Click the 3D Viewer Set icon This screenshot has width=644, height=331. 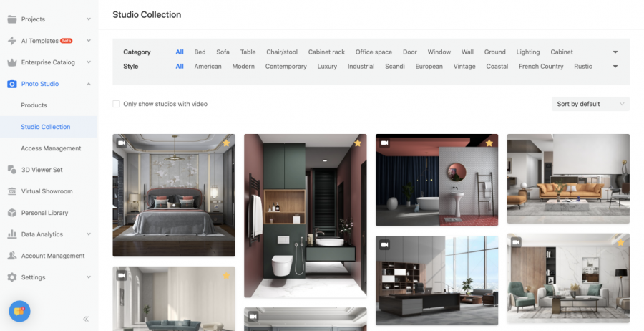point(12,170)
